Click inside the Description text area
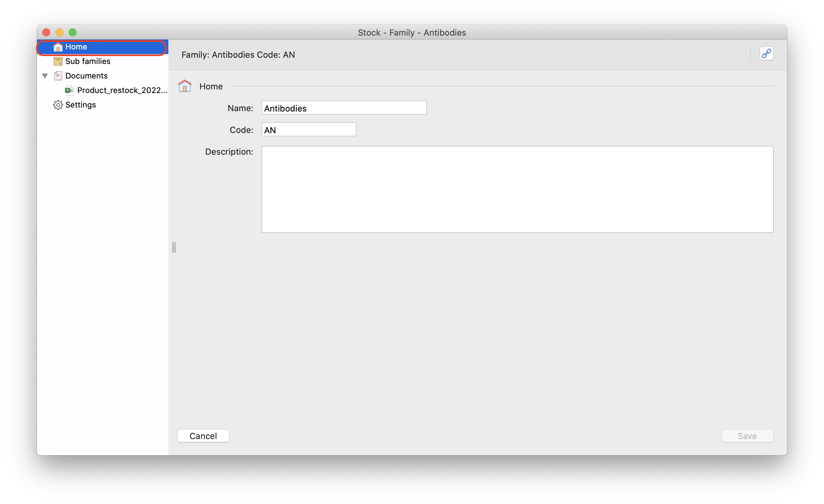824x504 pixels. (x=517, y=189)
